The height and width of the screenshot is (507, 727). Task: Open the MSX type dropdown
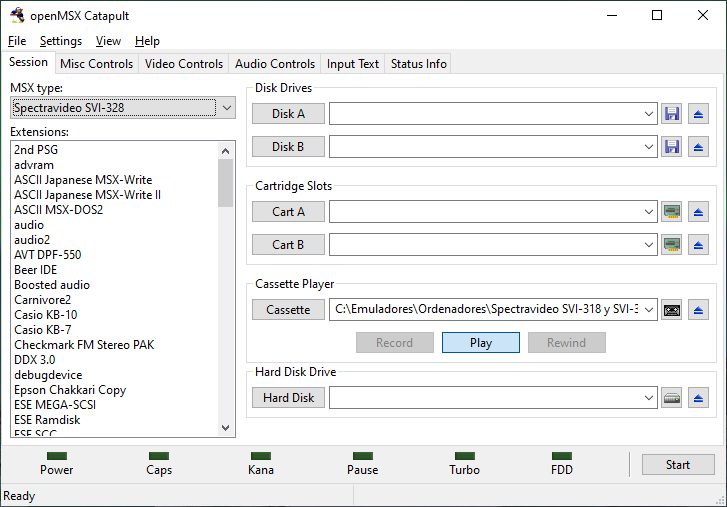(x=226, y=108)
